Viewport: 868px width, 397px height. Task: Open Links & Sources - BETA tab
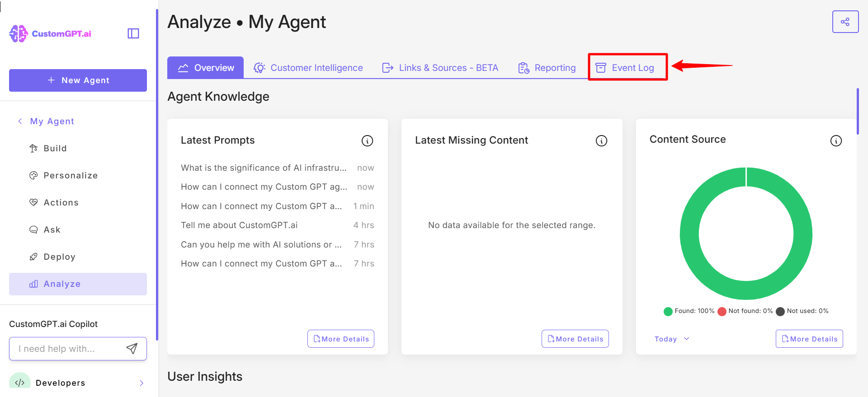(440, 68)
